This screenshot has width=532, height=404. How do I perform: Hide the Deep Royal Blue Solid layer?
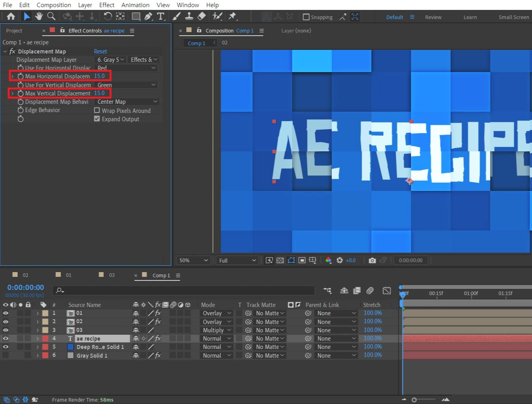tap(6, 347)
